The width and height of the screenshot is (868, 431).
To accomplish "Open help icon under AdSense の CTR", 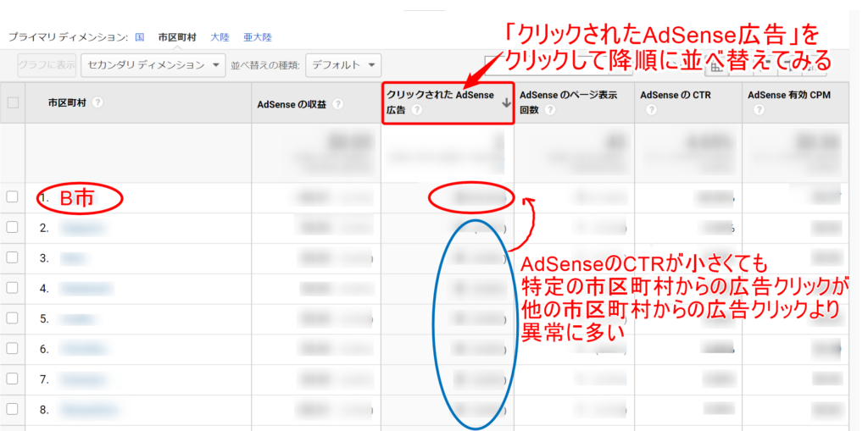I will pos(651,110).
